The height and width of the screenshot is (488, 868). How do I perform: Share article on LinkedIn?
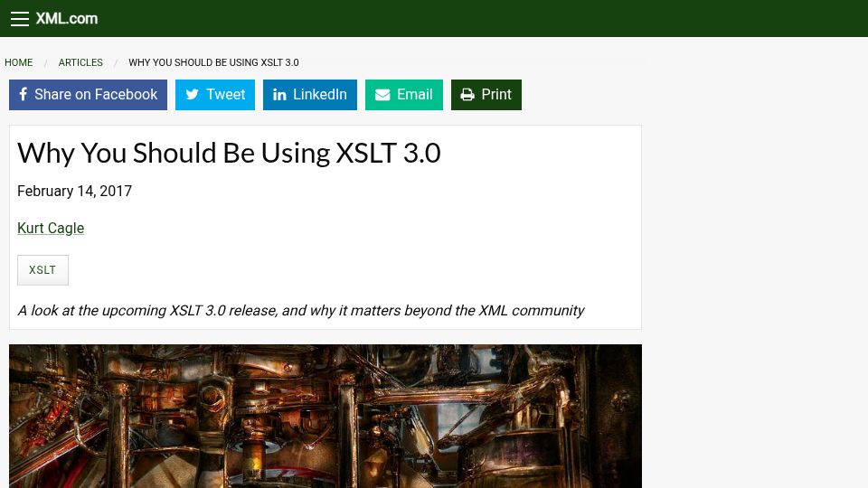[x=310, y=95]
